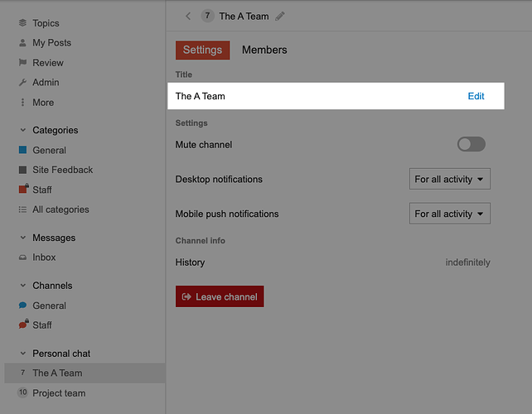Screen dimensions: 532x414
Task: Click the "History" label text
Action: coord(190,262)
